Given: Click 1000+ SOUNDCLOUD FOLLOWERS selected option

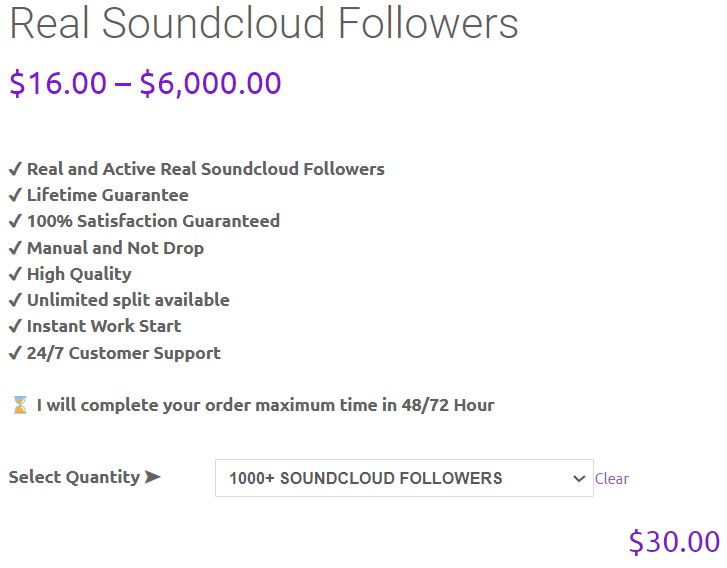Looking at the screenshot, I should (x=366, y=478).
